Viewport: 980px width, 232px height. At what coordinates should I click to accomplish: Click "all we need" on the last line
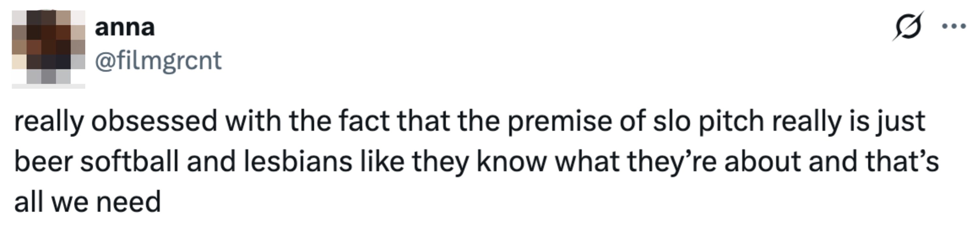[88, 202]
